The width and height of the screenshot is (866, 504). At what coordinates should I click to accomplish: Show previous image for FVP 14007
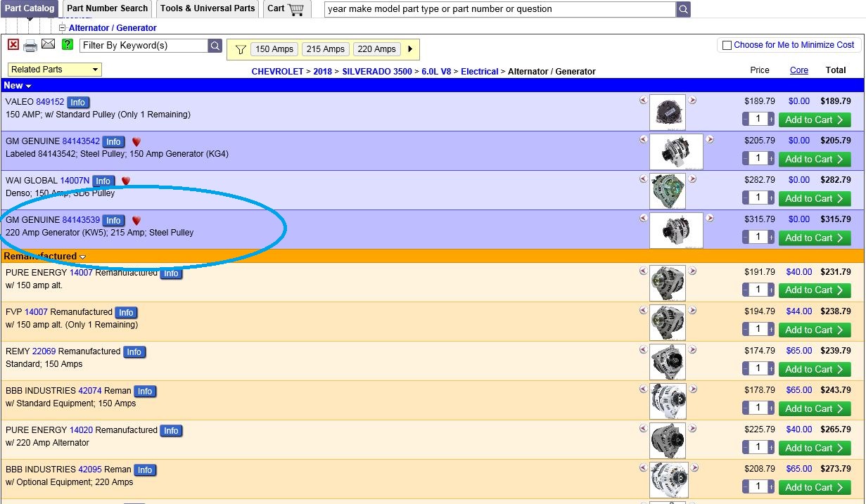click(x=643, y=310)
